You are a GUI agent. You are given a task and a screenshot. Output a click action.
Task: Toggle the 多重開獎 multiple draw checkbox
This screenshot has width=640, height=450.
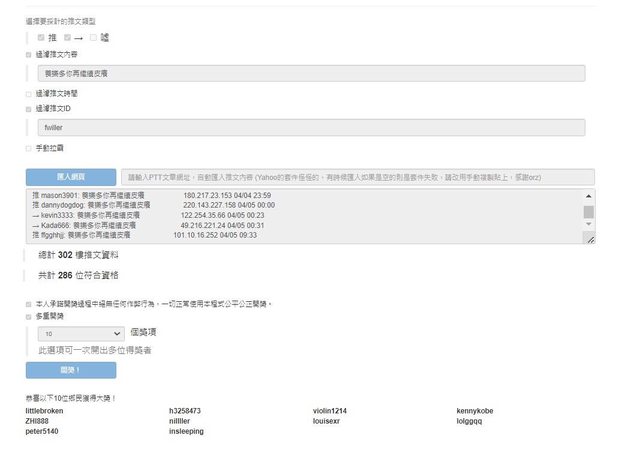tap(29, 316)
